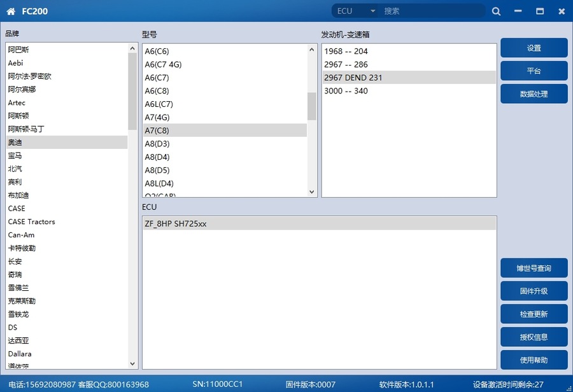Select ECU ZF_8HP SH725xx
This screenshot has width=573, height=392.
pyautogui.click(x=320, y=223)
